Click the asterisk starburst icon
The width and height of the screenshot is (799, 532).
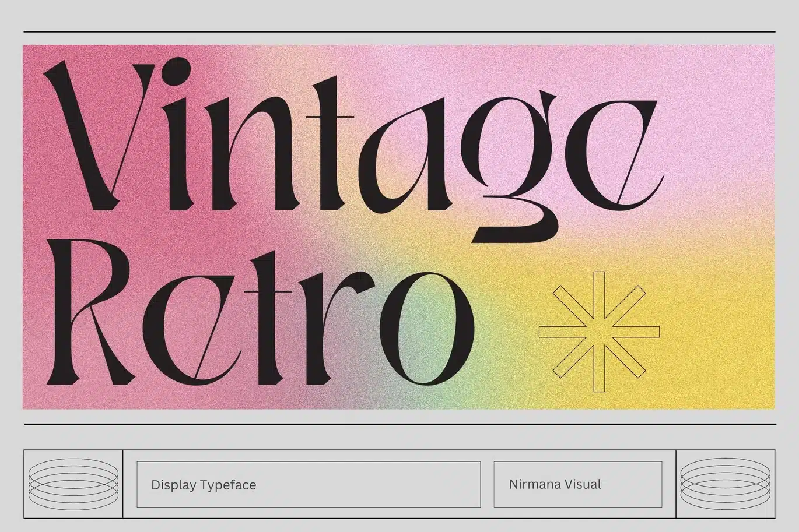(598, 331)
